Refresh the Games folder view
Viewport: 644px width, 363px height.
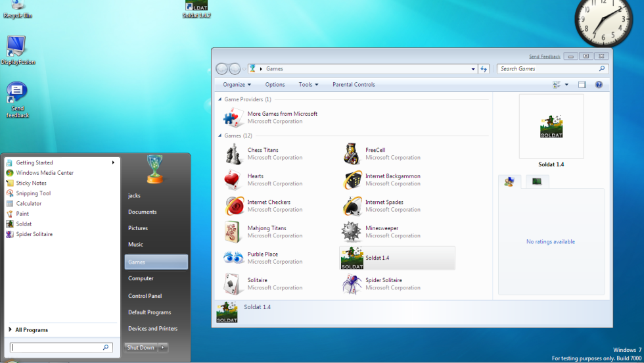pos(484,69)
